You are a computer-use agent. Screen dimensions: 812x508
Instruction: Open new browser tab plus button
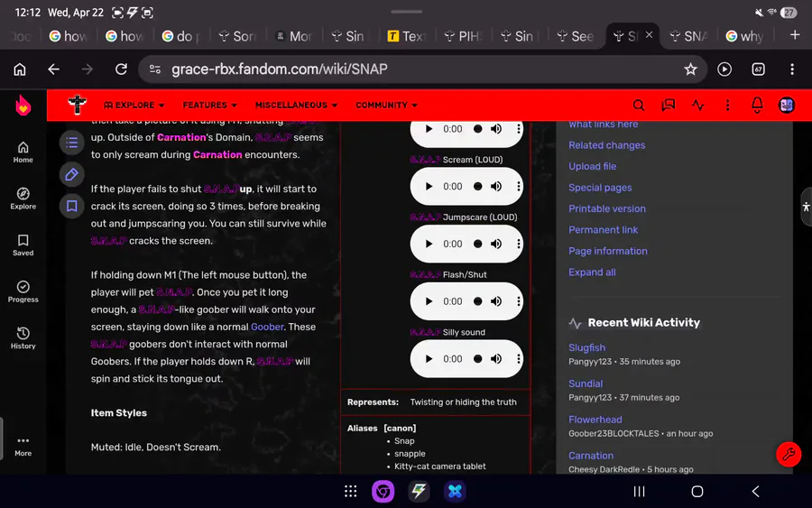click(794, 35)
